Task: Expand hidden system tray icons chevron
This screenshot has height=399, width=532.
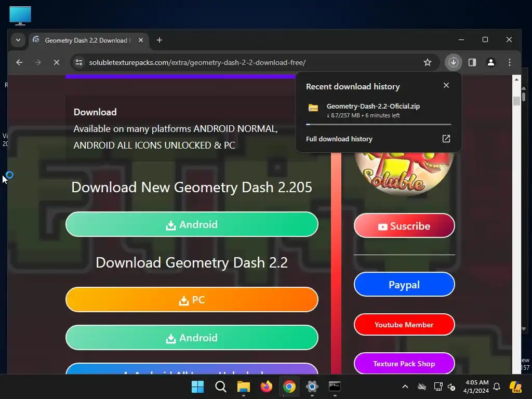Action: (405, 387)
